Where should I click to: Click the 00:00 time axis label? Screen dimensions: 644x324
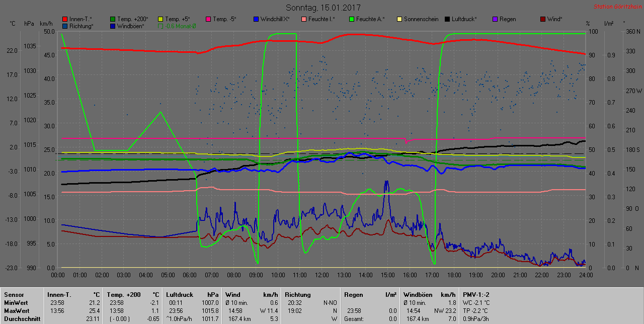tap(58, 275)
